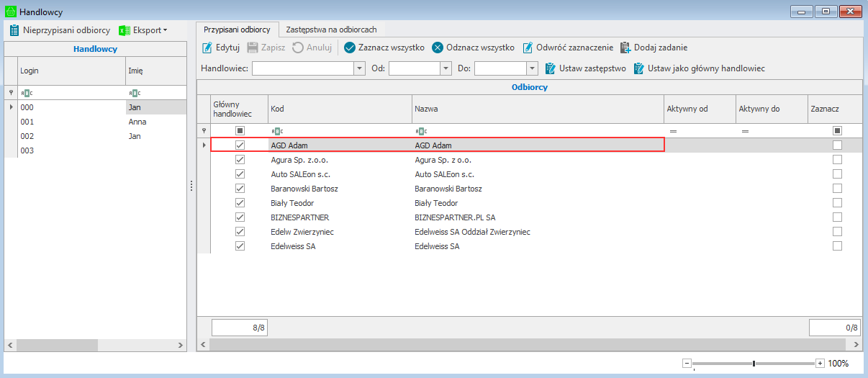Open the Do date dropdown

532,68
